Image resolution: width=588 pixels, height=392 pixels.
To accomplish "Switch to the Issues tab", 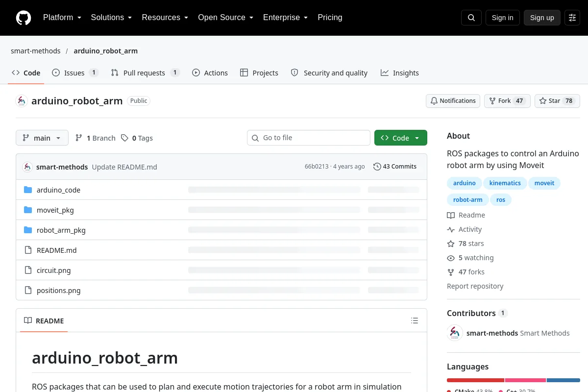I will point(75,73).
